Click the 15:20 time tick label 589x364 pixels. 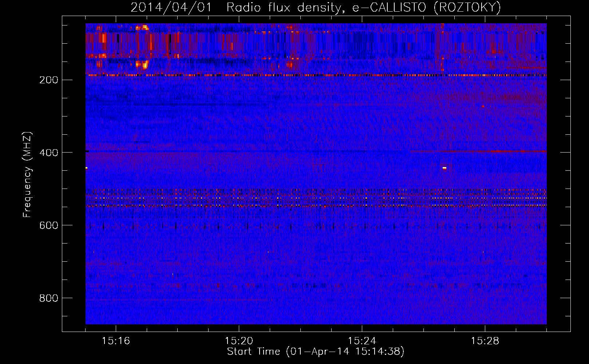(239, 341)
